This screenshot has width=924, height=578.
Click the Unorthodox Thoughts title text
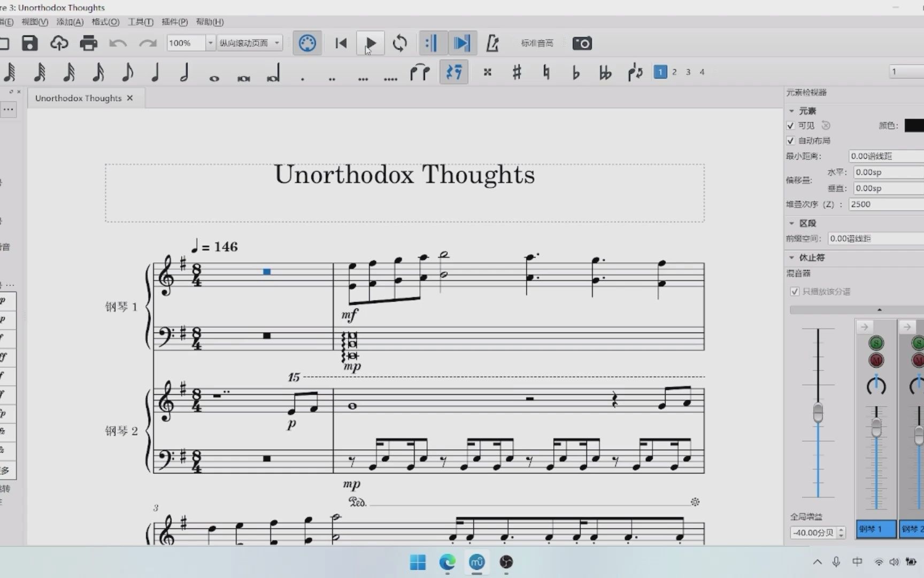click(x=404, y=174)
